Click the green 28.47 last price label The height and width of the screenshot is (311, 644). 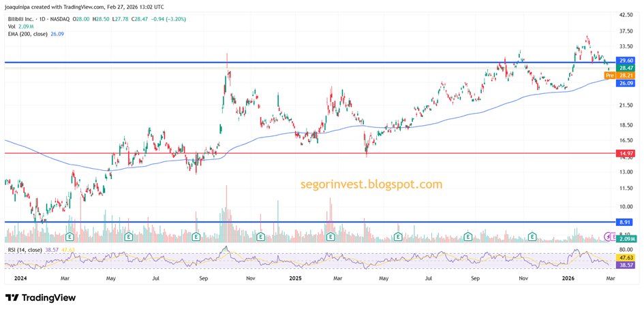(x=626, y=67)
